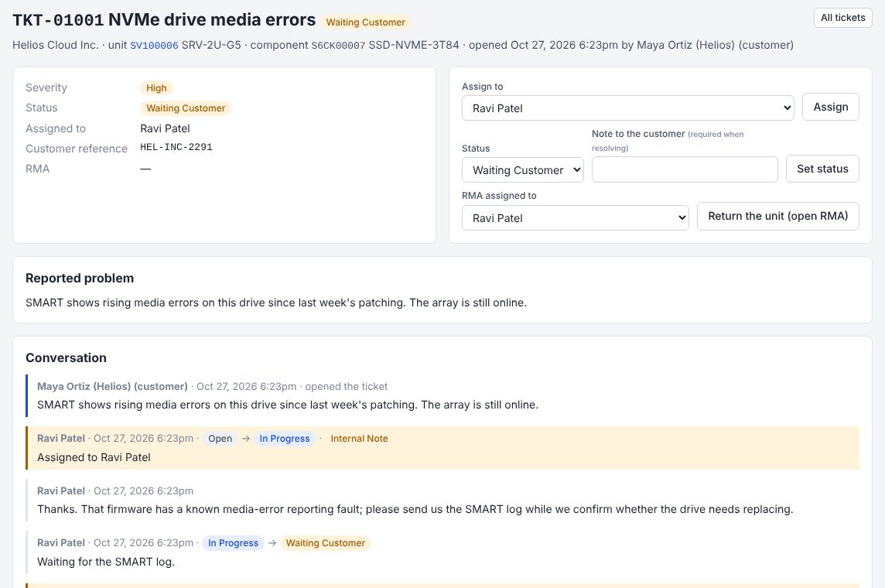Select the firmware fault reply message
The image size is (885, 588).
click(415, 510)
